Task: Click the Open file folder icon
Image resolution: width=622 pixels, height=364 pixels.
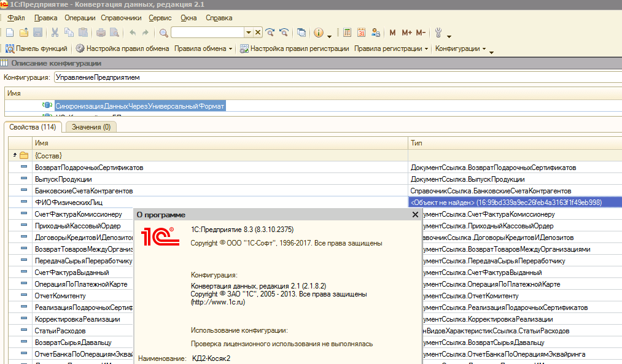Action: pyautogui.click(x=24, y=33)
